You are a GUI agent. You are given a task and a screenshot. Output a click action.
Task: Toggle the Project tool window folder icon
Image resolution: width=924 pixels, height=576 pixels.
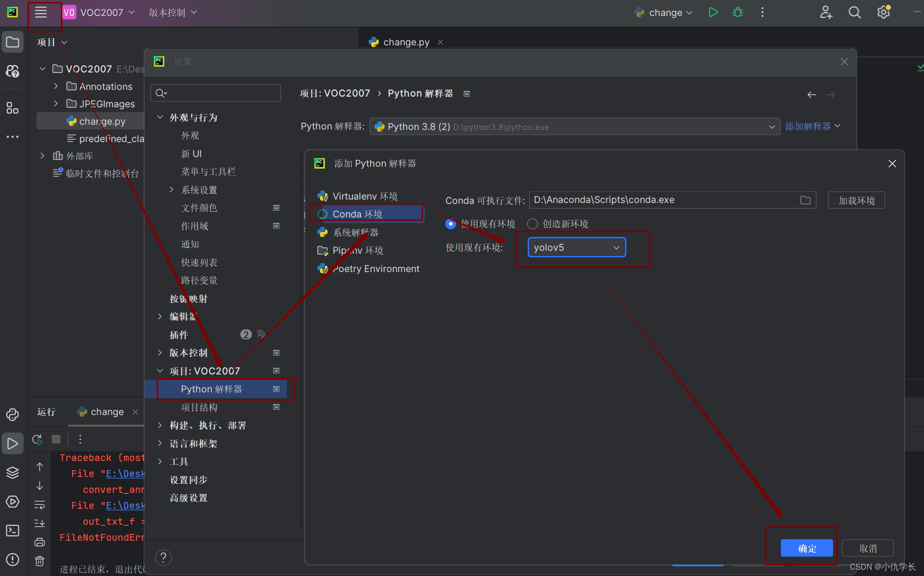click(x=13, y=43)
